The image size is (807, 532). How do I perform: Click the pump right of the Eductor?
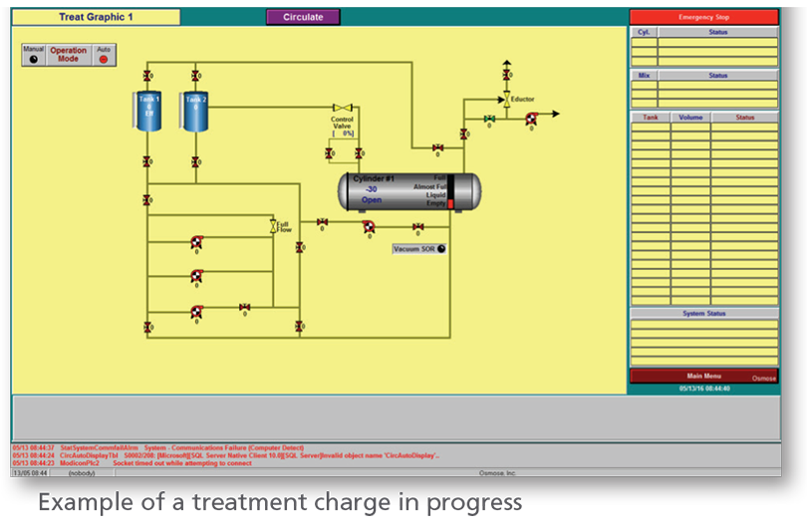pyautogui.click(x=531, y=118)
